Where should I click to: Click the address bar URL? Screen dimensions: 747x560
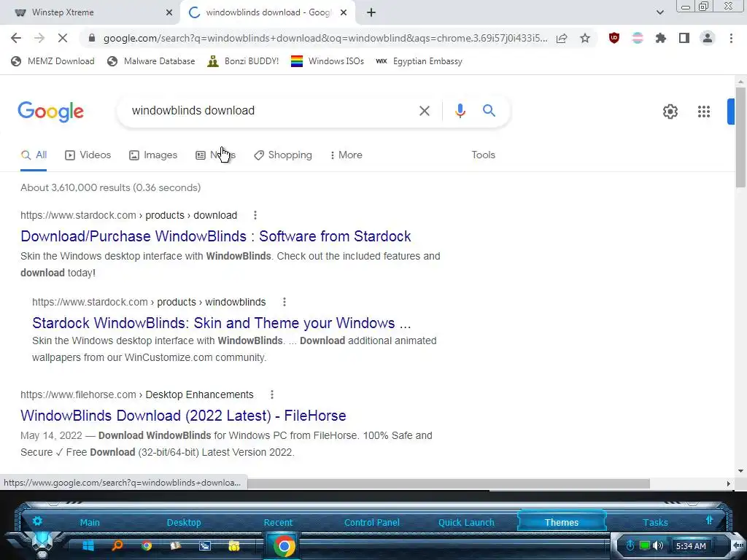click(325, 38)
